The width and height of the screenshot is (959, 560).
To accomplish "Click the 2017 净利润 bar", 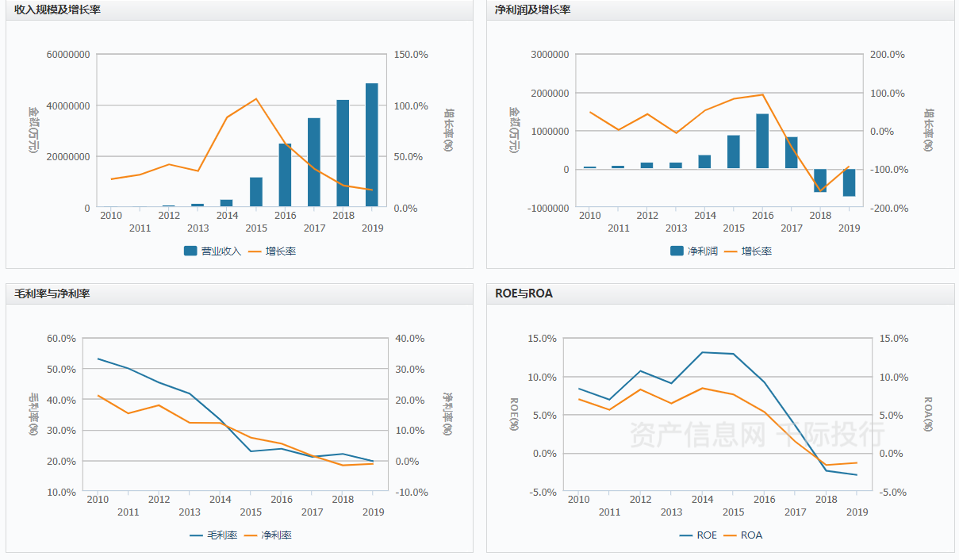I will tap(792, 153).
